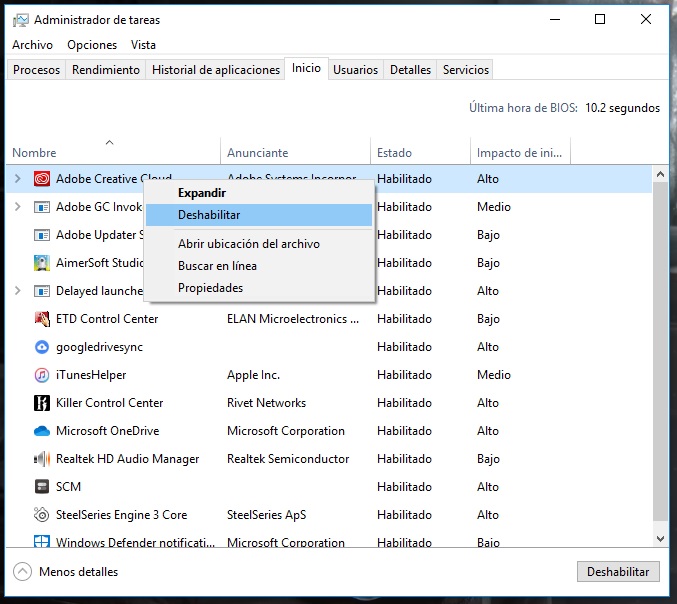Viewport: 677px width, 604px height.
Task: Select the iTunesHelper row name
Action: tap(91, 375)
